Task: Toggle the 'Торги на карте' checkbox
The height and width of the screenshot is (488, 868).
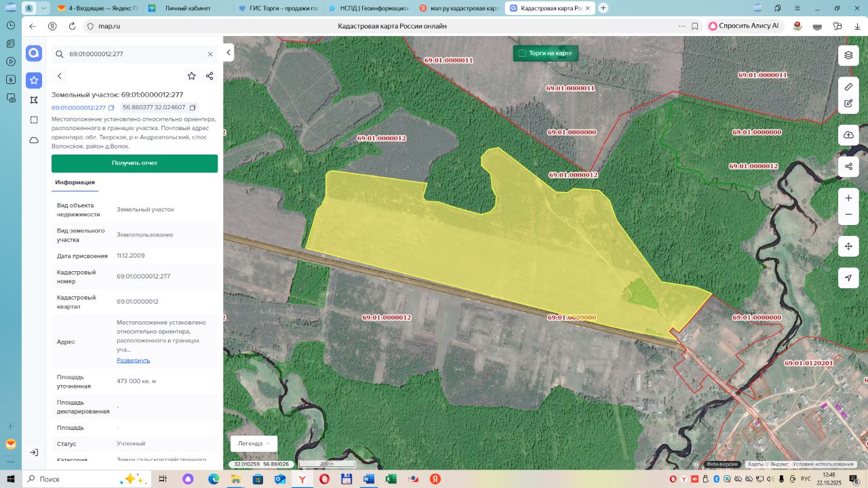Action: click(x=522, y=53)
